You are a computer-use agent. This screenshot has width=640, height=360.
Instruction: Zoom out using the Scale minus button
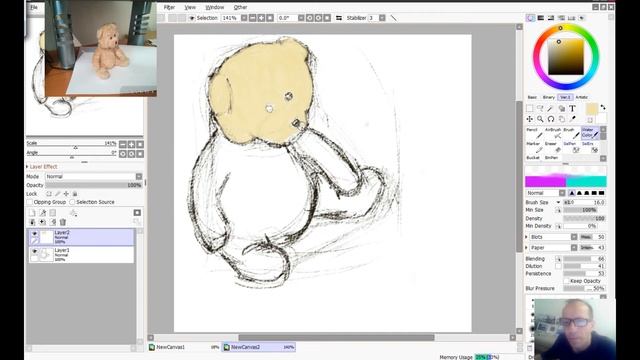(123, 144)
